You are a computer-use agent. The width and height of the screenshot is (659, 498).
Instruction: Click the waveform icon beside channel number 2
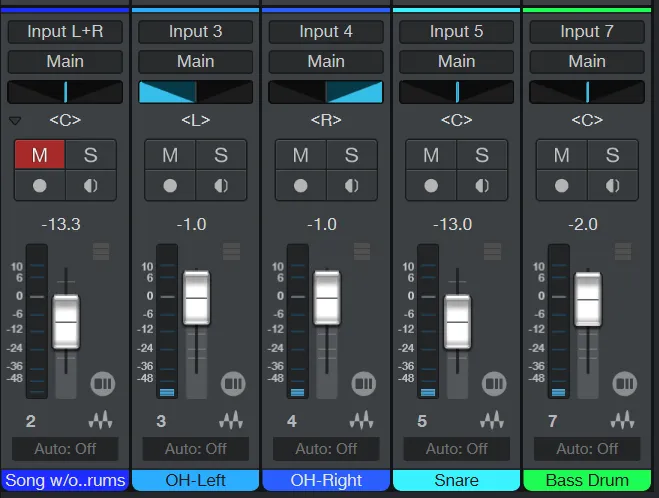click(101, 421)
